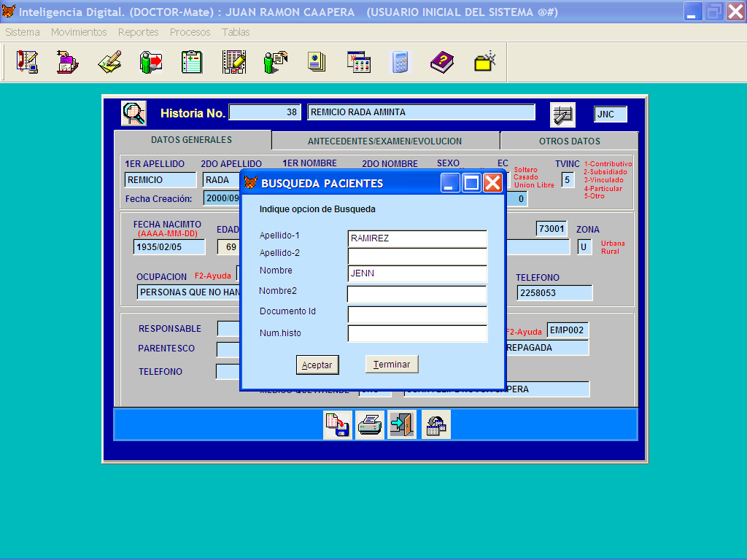Click the TELEFONO field showing 2258053
747x560 pixels.
[554, 293]
